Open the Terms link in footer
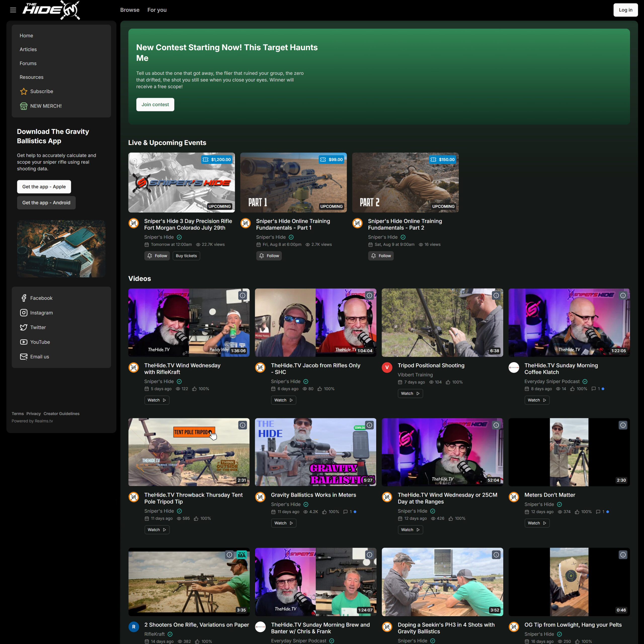 [18, 414]
